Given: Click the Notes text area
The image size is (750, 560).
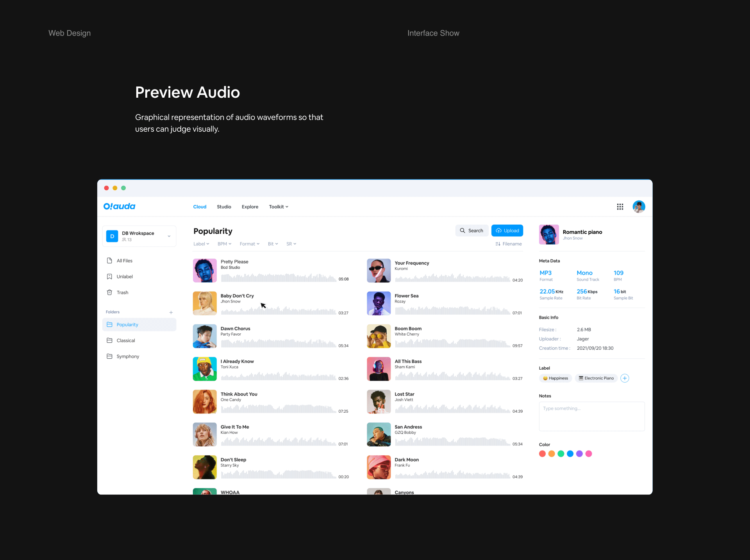Looking at the screenshot, I should click(592, 417).
